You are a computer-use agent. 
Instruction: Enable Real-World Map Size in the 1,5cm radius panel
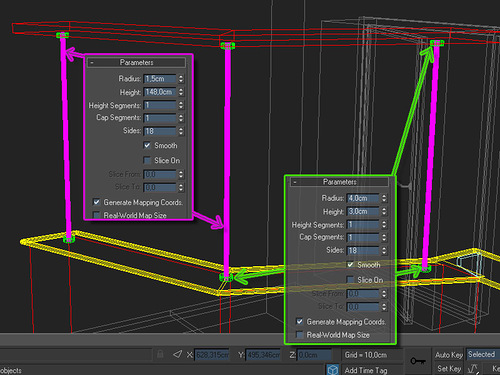(x=96, y=215)
